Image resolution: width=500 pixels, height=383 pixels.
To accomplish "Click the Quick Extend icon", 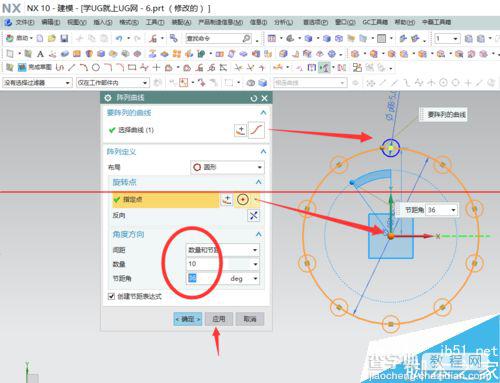I will click(x=250, y=68).
